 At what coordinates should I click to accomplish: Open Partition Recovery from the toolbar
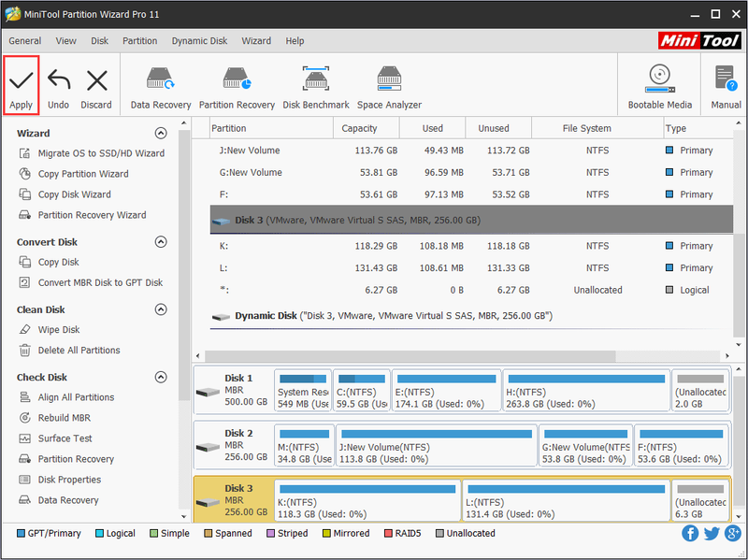tap(237, 89)
